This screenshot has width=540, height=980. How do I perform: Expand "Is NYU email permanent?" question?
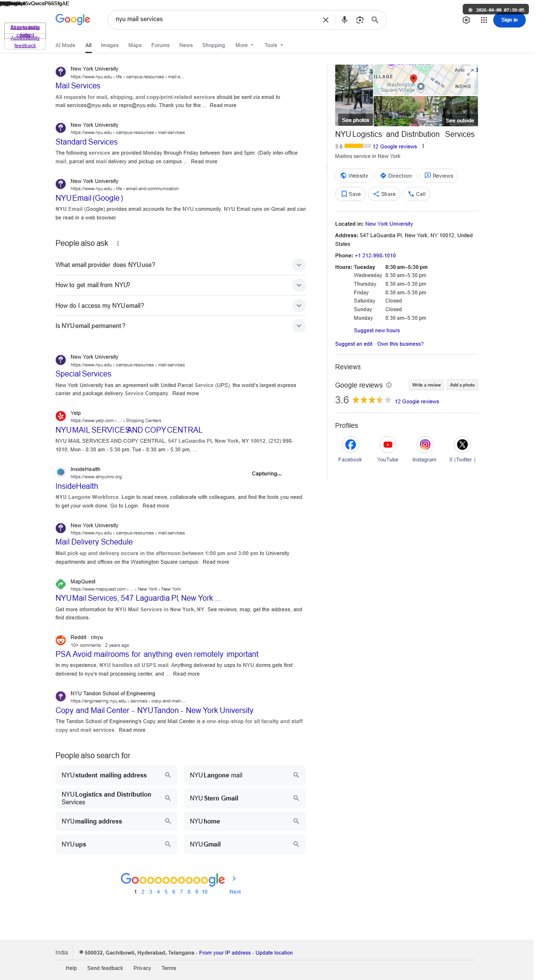pos(299,326)
